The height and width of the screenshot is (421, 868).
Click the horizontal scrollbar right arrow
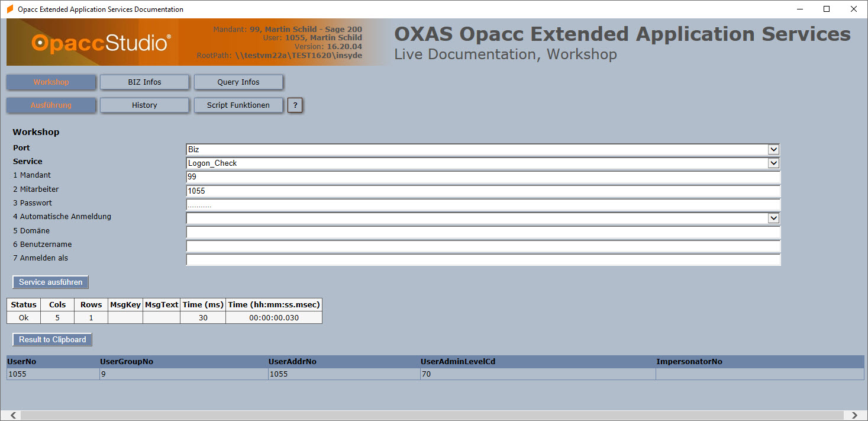(854, 415)
